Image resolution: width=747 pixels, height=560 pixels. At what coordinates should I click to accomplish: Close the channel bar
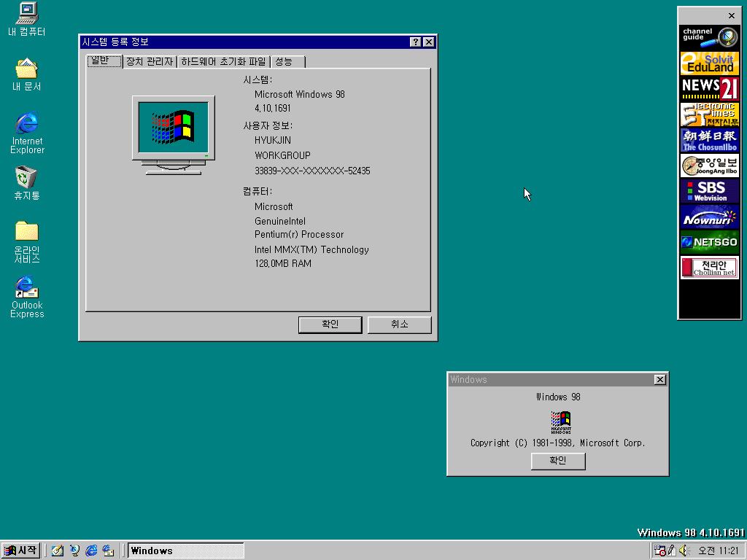pyautogui.click(x=732, y=16)
